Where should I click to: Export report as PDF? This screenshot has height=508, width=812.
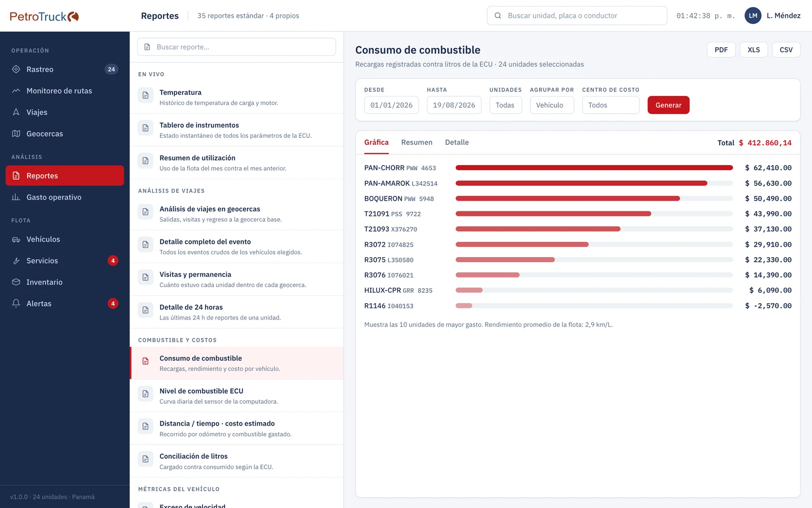[721, 50]
